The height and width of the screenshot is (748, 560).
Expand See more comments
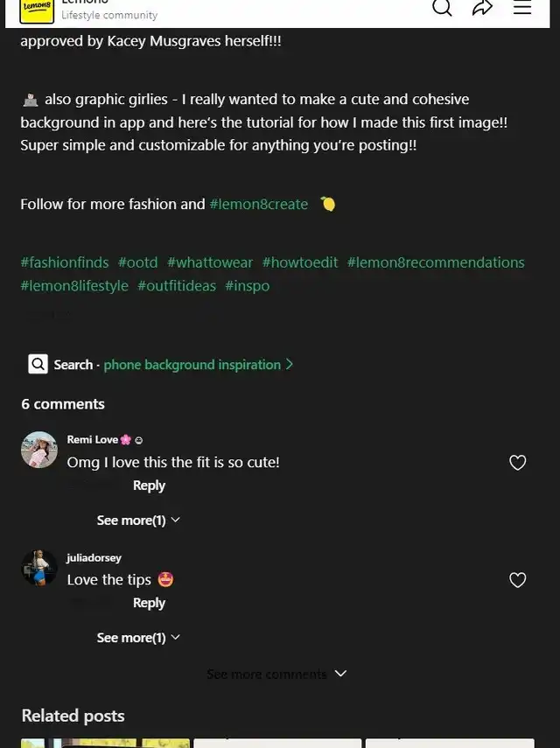pos(276,674)
